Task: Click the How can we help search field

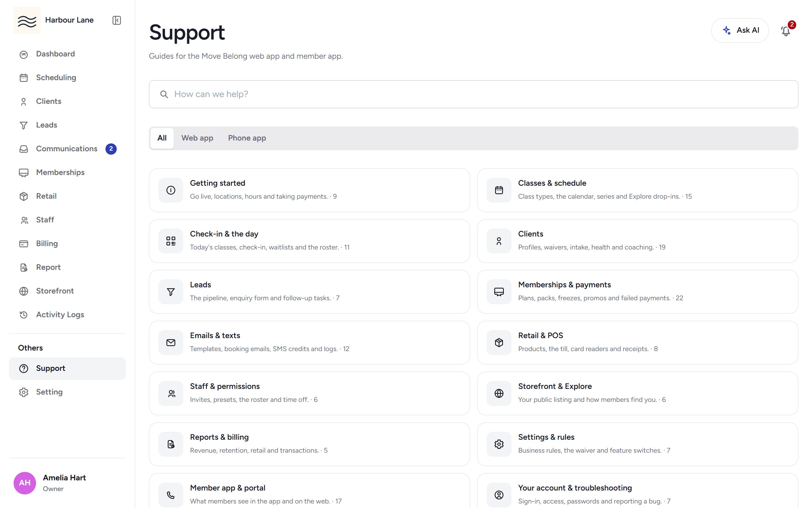Action: tap(473, 94)
